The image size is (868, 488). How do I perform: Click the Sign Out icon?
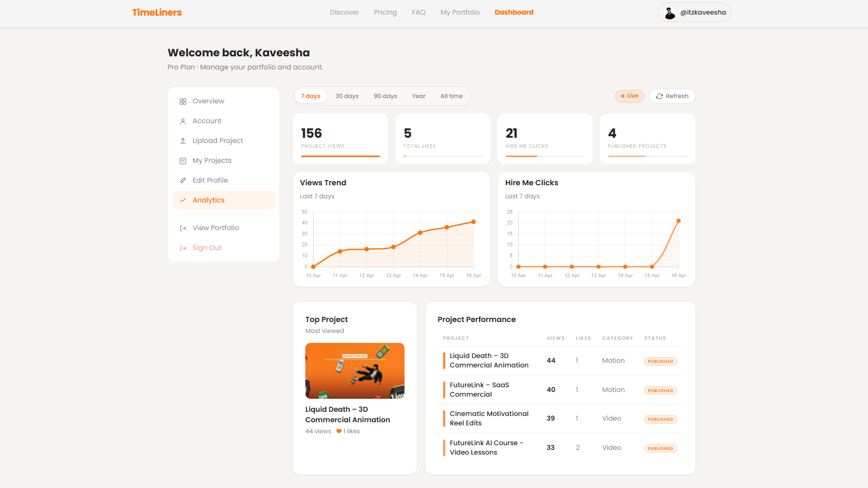pos(183,248)
